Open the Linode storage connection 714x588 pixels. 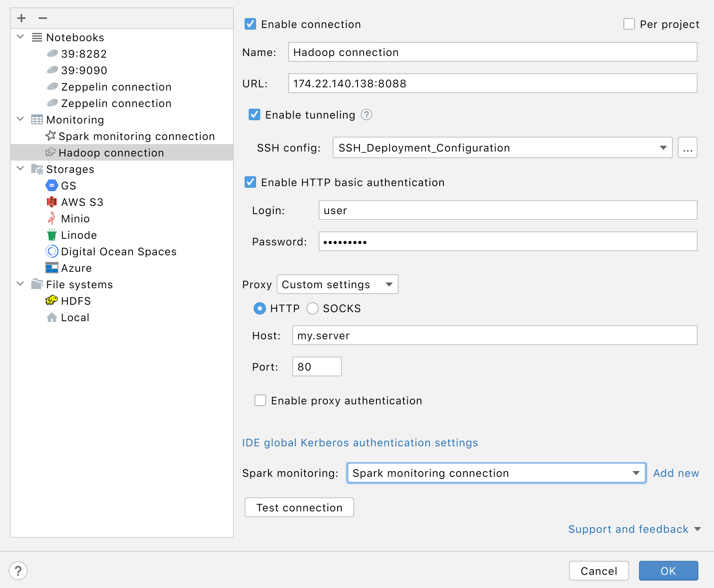tap(79, 235)
